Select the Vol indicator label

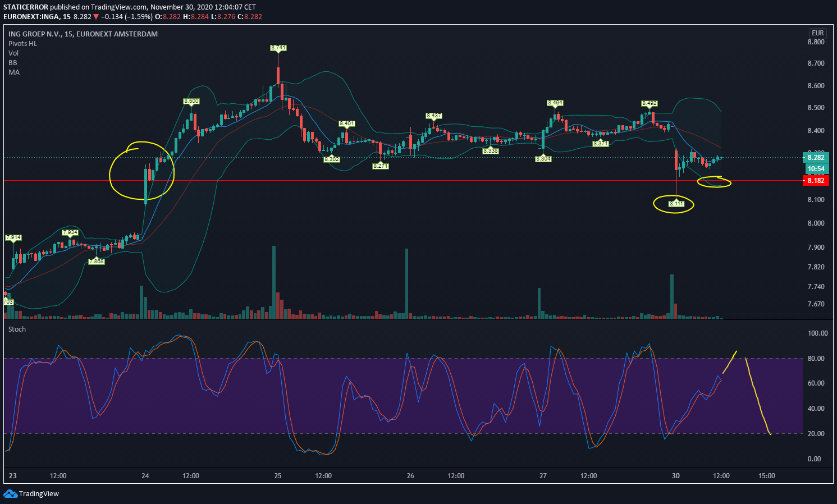(13, 53)
